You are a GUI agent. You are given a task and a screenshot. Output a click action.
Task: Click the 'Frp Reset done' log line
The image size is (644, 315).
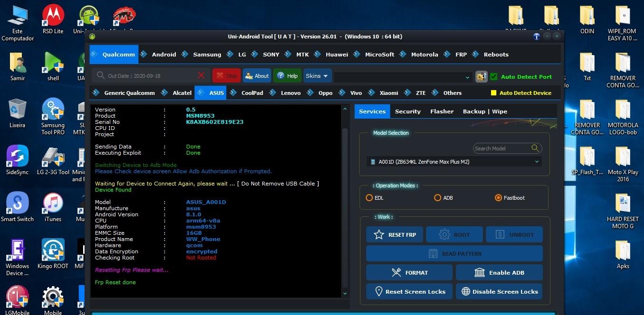pos(115,282)
